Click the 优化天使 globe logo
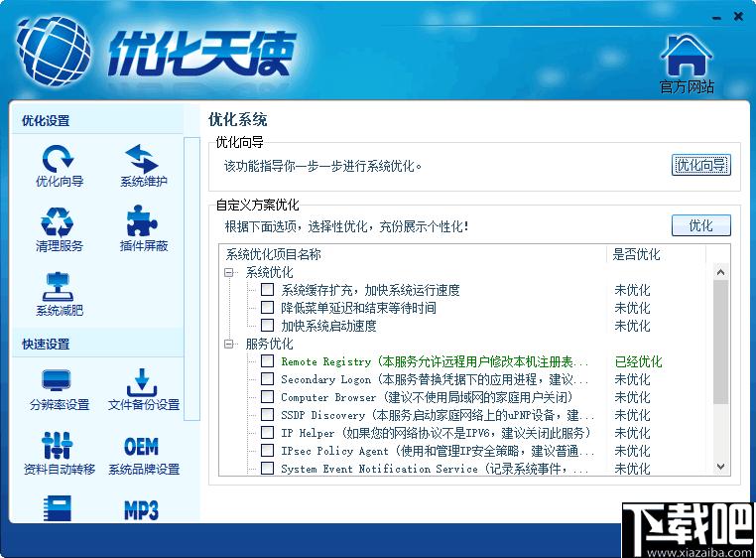The image size is (756, 558). point(54,52)
